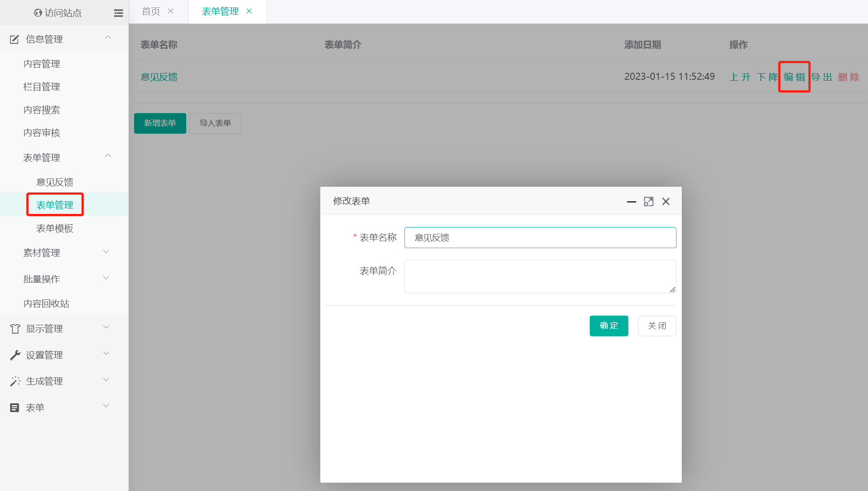Click the 显示管理 shirt icon
The image size is (868, 491).
pyautogui.click(x=15, y=329)
